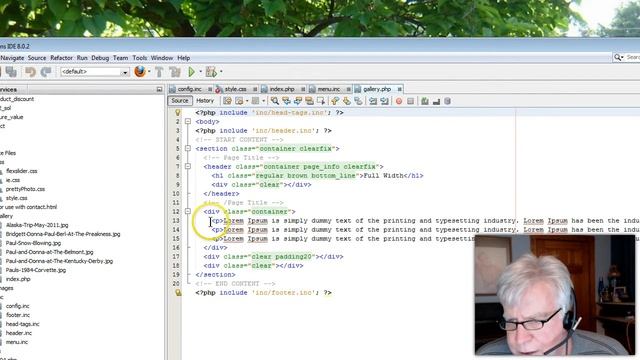Screen dimensions: 640x360
Task: Click the Debug Project icon
Action: pos(211,72)
